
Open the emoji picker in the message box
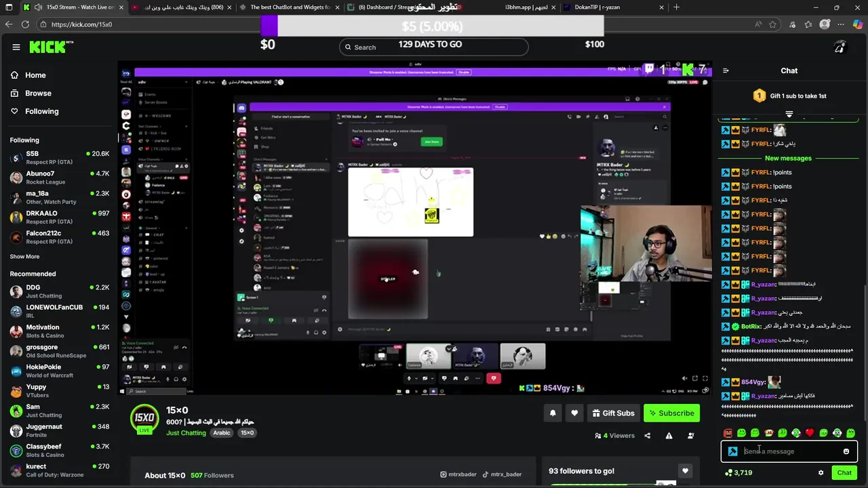click(x=846, y=451)
